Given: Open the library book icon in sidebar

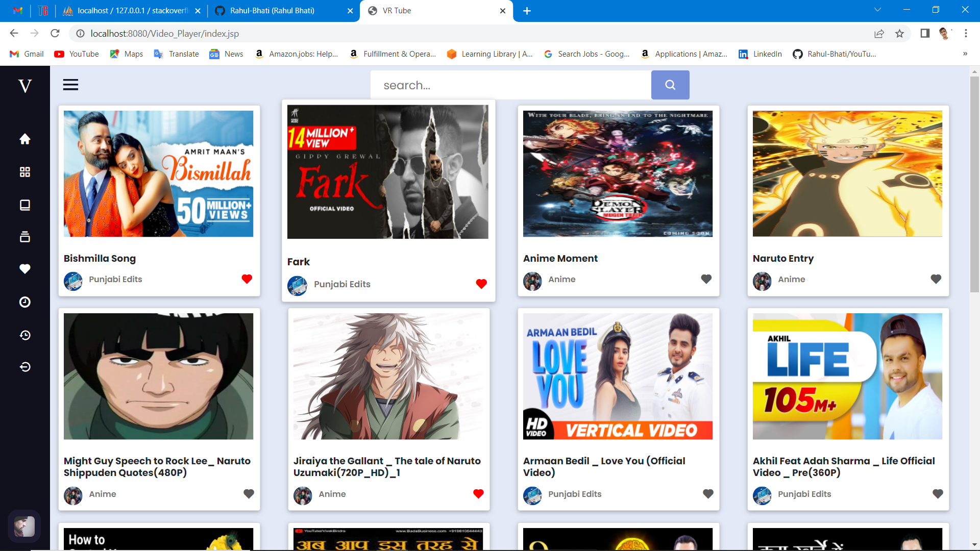Looking at the screenshot, I should [24, 205].
